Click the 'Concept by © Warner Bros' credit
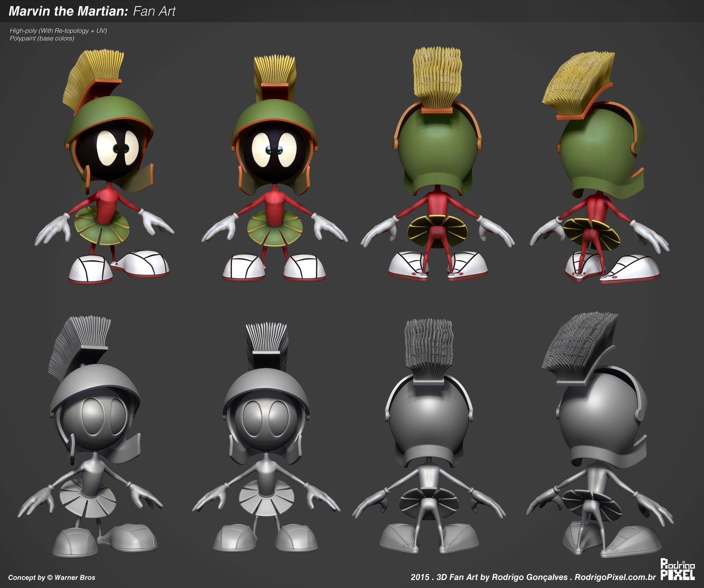Screen dimensions: 704x588 52,577
